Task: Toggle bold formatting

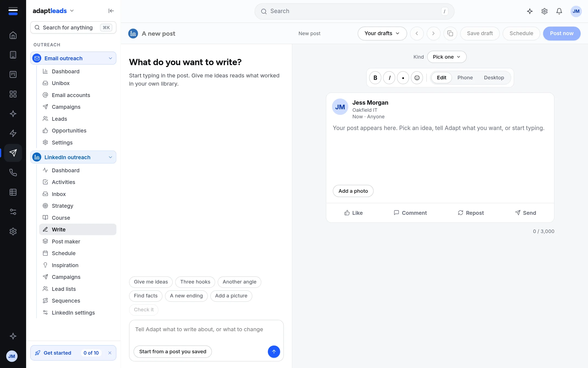Action: coord(375,78)
